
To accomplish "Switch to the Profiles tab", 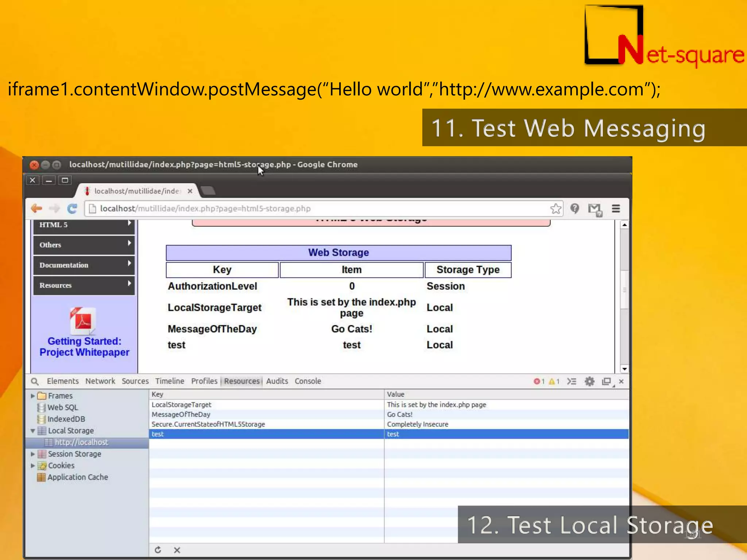I will tap(204, 381).
